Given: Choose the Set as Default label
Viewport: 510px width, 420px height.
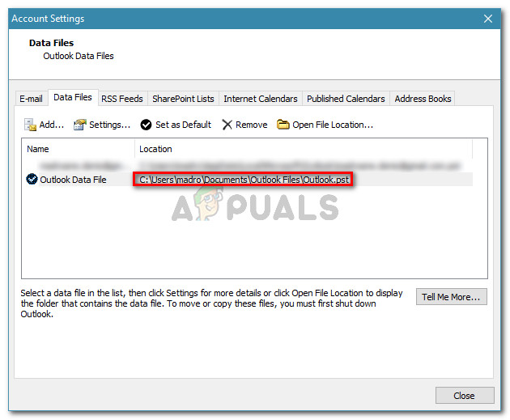Looking at the screenshot, I should (184, 125).
